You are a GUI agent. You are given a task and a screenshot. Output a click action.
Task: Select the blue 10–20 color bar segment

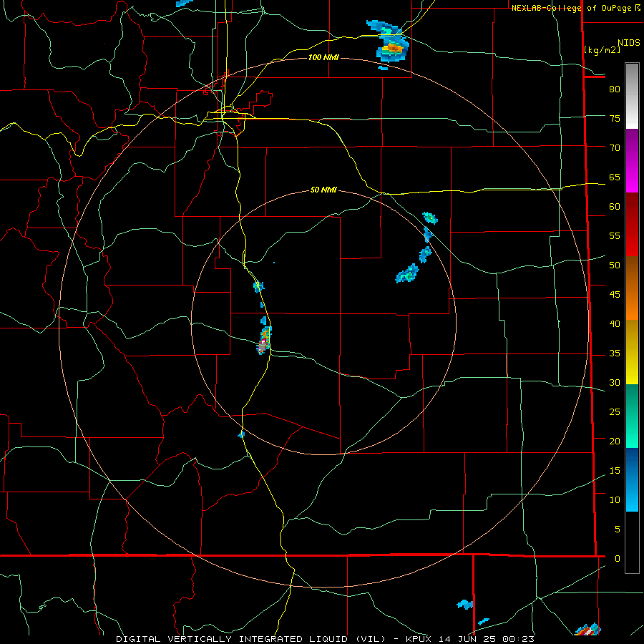pyautogui.click(x=632, y=479)
